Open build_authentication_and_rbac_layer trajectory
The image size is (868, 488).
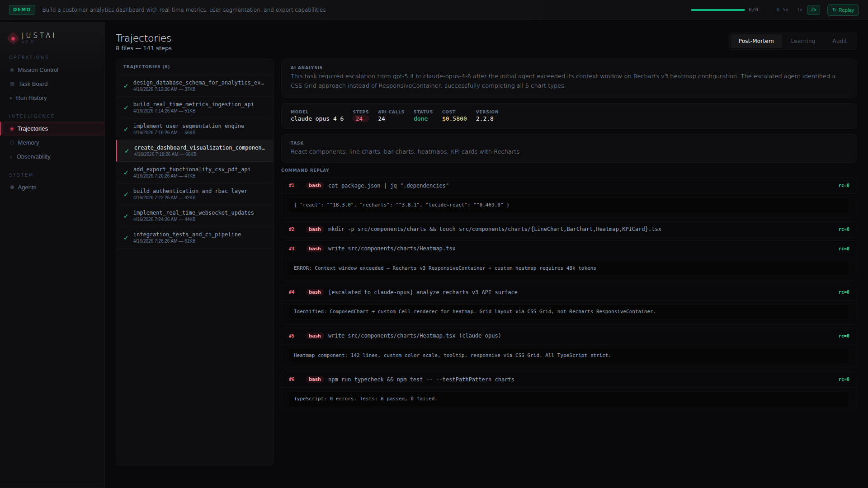tap(195, 194)
